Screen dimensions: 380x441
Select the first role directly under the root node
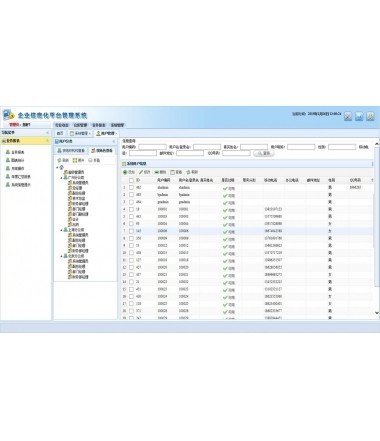(x=74, y=172)
